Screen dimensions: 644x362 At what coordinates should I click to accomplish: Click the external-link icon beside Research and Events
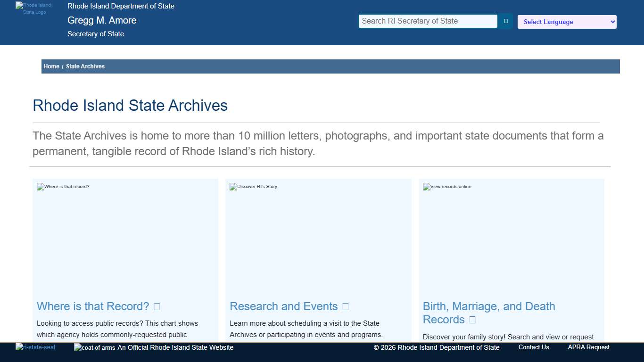(346, 306)
